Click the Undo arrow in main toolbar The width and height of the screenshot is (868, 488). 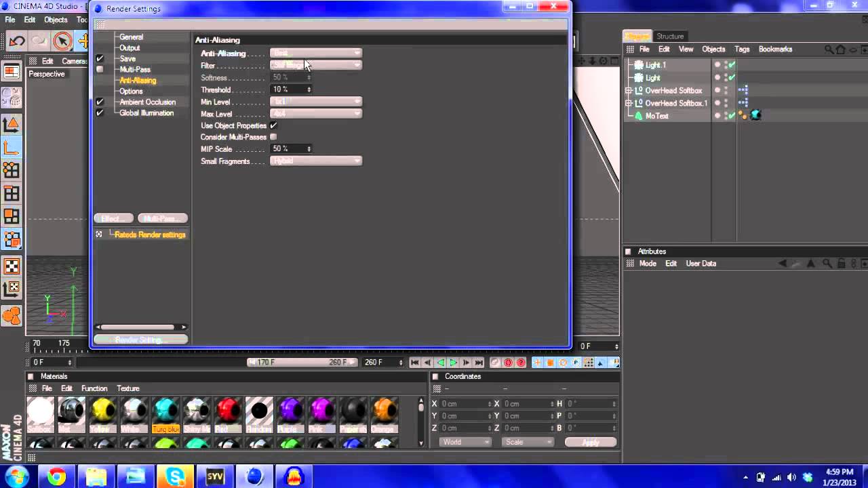pos(17,41)
